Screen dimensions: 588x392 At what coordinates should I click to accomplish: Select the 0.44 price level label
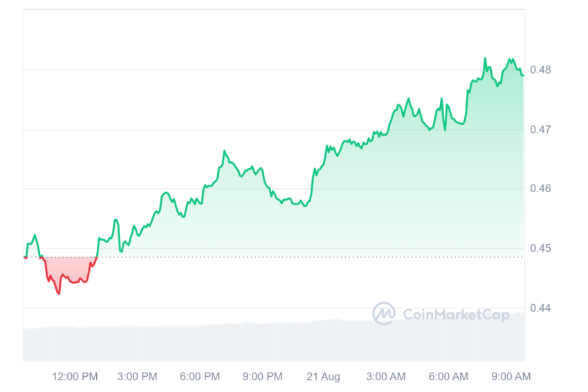coord(540,308)
